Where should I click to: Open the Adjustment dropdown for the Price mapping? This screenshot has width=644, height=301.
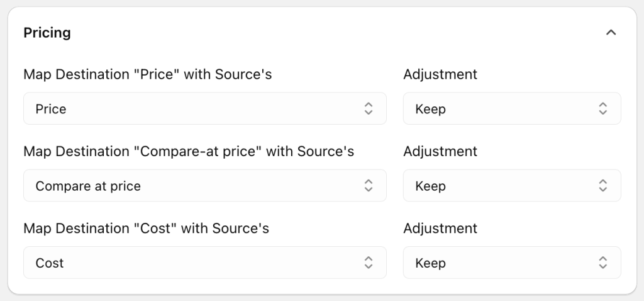click(x=503, y=109)
